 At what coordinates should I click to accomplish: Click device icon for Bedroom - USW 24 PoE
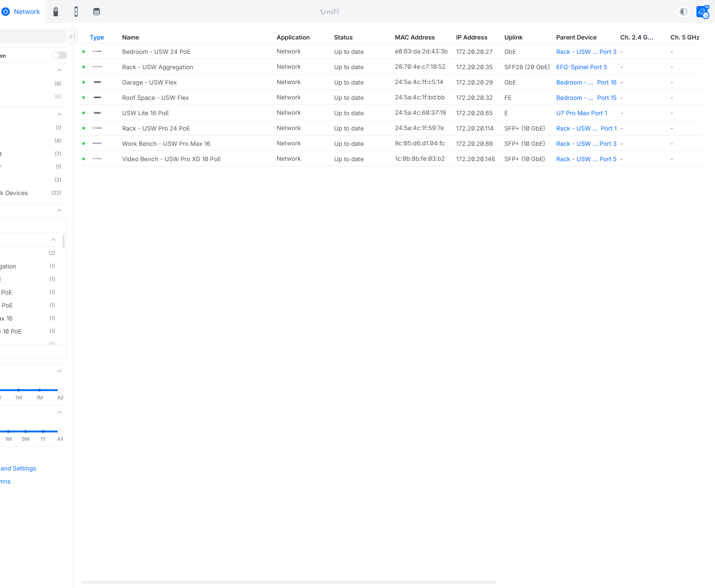click(x=97, y=52)
